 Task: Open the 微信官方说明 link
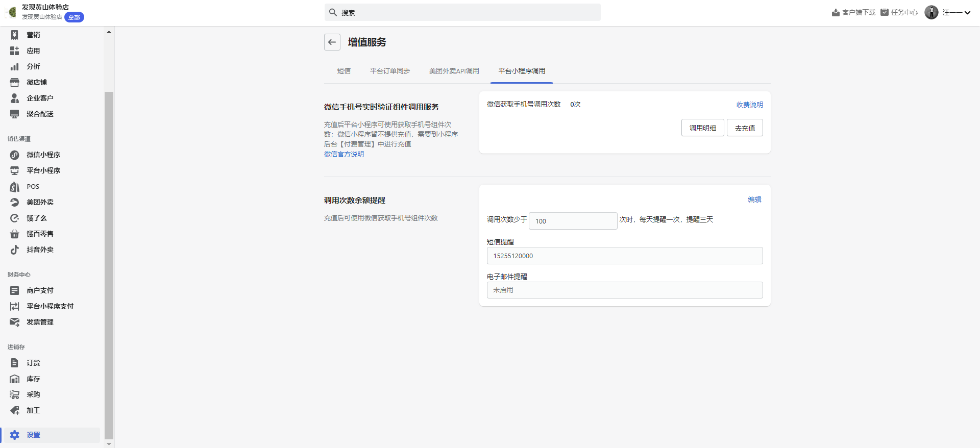[344, 154]
